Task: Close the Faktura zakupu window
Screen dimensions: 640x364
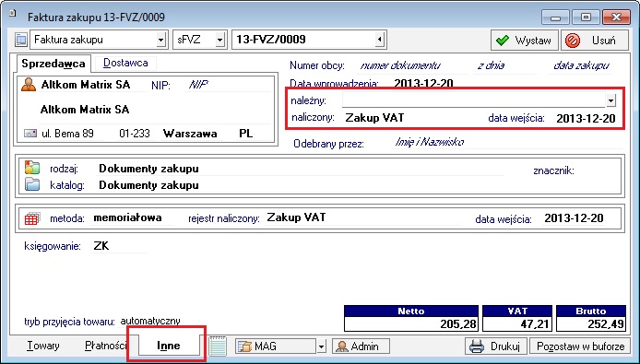Action: coord(616,18)
